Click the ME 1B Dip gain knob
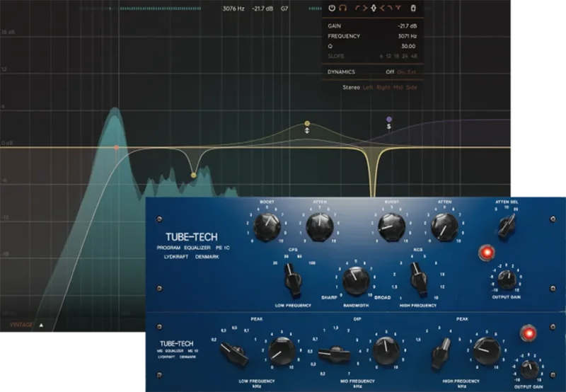Screen dimensions: 566x392 pos(386,351)
